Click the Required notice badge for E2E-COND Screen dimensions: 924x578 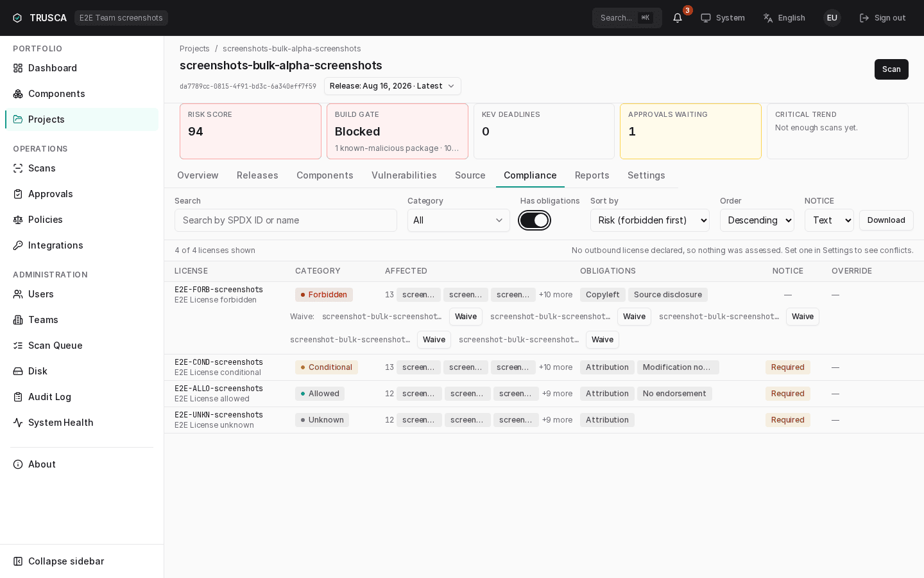pos(788,367)
